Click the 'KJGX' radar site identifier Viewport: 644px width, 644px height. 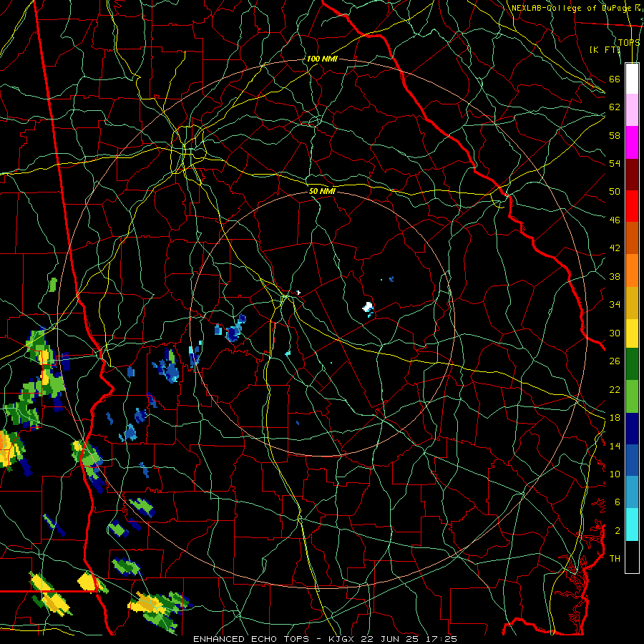343,639
